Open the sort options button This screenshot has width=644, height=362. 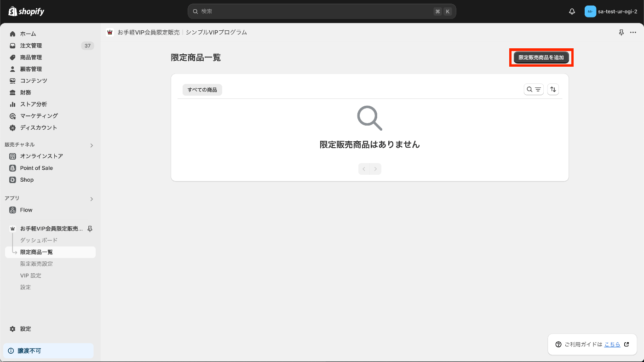click(x=553, y=90)
